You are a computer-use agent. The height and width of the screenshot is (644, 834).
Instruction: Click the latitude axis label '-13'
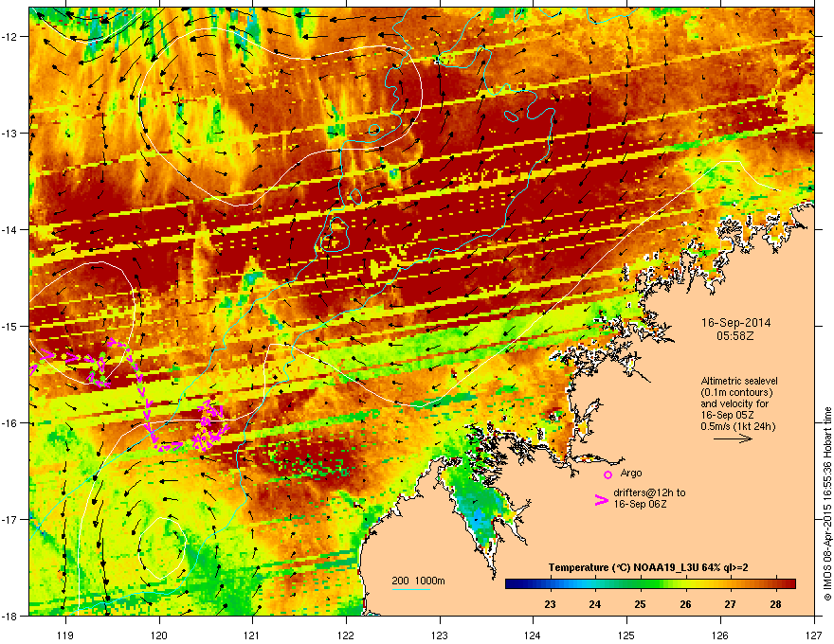pos(10,134)
